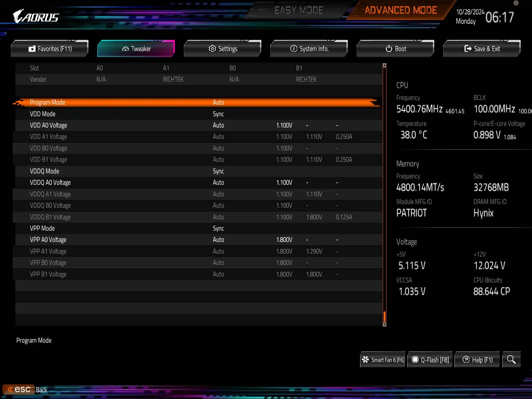This screenshot has height=399, width=532.
Task: Select the VDDQ B0 Voltage row
Action: coord(198,205)
